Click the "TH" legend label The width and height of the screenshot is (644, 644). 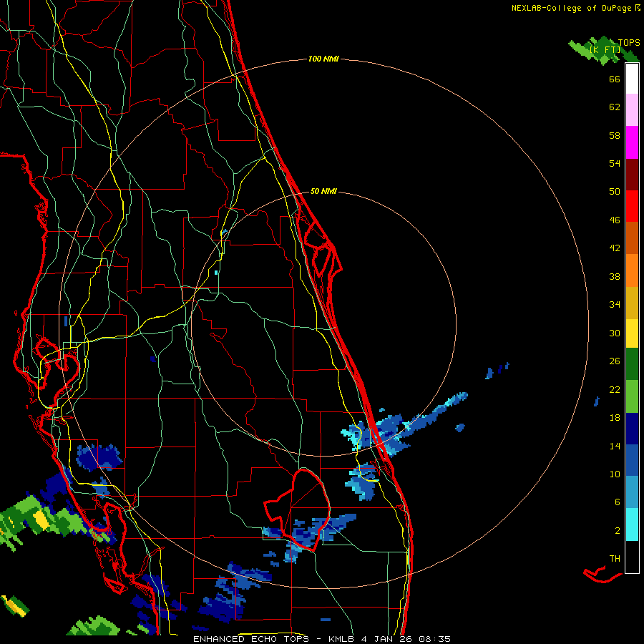click(x=615, y=559)
